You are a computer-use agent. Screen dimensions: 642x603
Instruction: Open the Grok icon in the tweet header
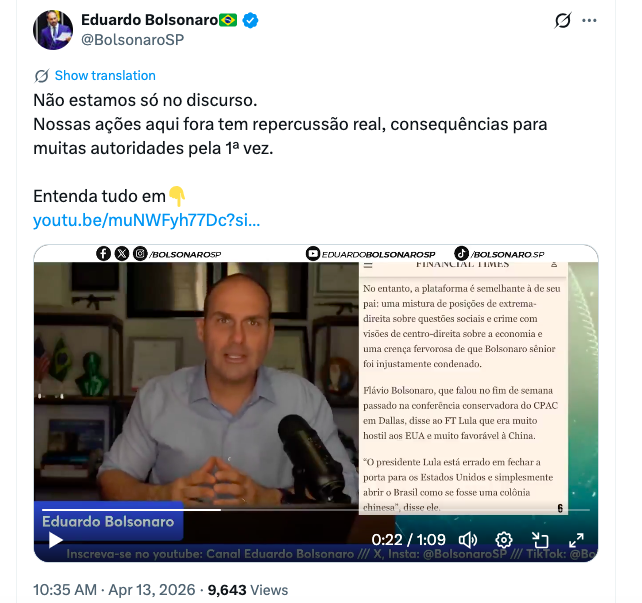(563, 20)
